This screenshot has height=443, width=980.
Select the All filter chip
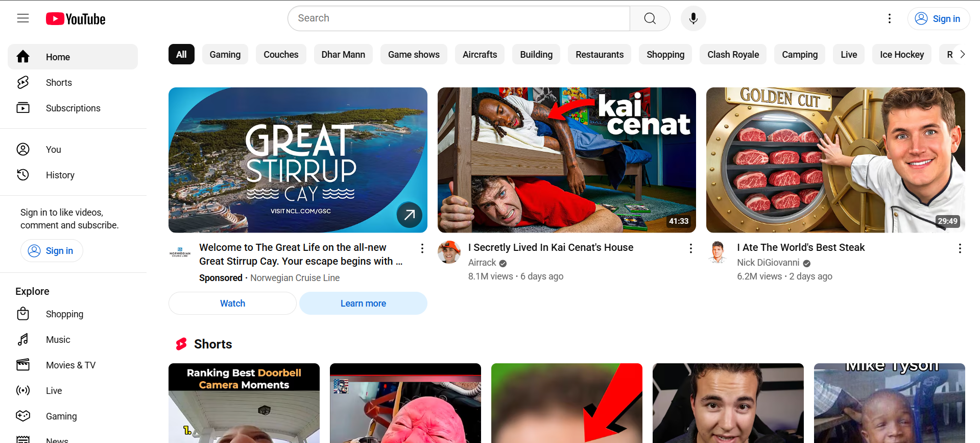tap(181, 54)
